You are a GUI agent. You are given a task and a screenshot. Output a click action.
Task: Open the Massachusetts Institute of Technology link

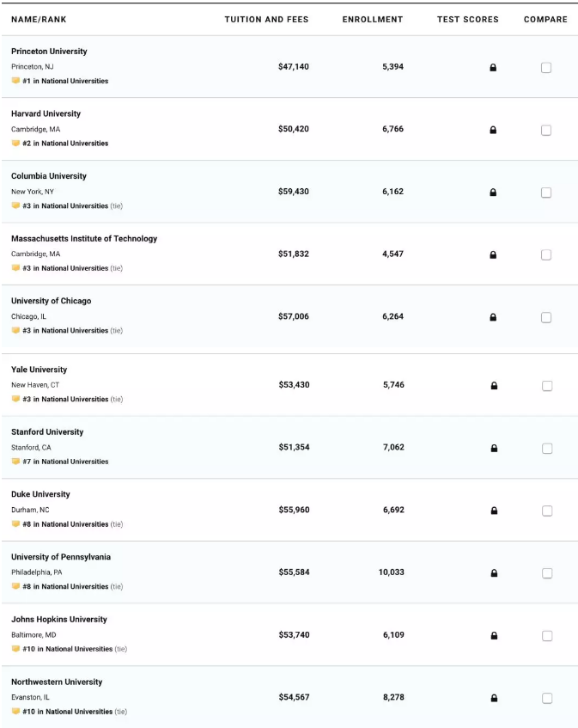[x=84, y=239]
